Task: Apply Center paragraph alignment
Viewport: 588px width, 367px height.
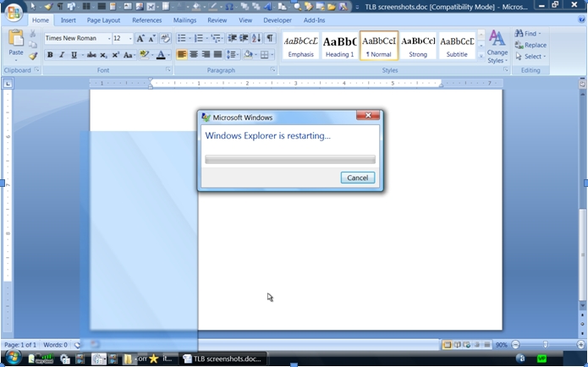Action: click(194, 55)
